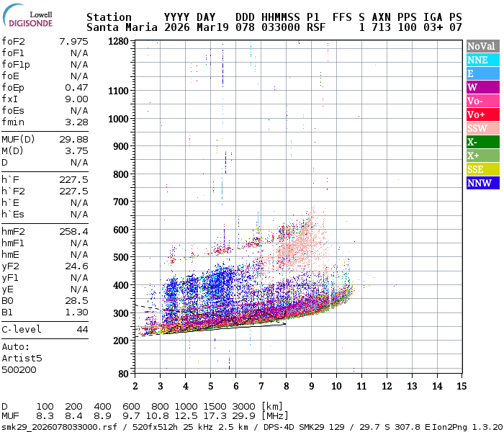504x432 pixels.
Task: Select the W purple legend swatch
Action: [x=482, y=87]
